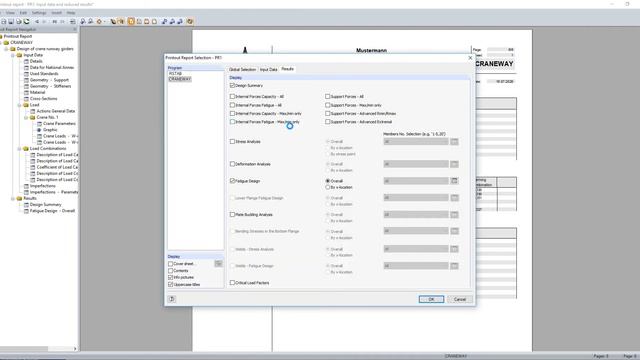
Task: Click the Print icon in the toolbar
Action: [4, 21]
